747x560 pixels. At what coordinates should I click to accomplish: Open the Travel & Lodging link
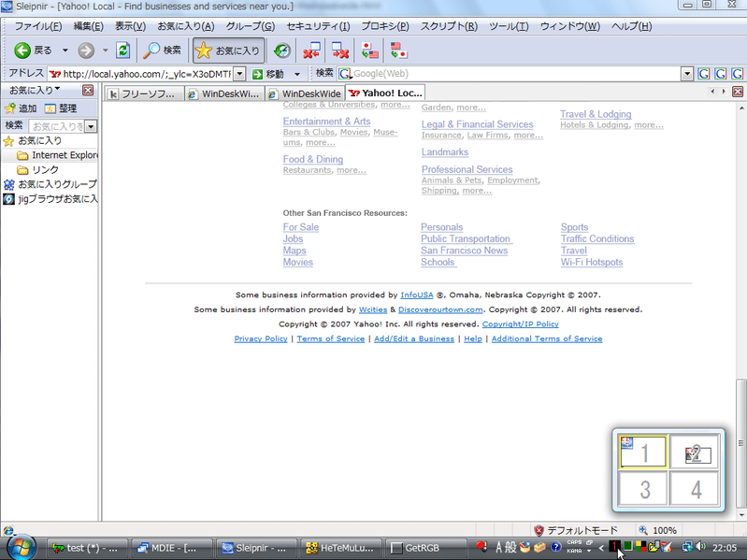click(x=596, y=114)
